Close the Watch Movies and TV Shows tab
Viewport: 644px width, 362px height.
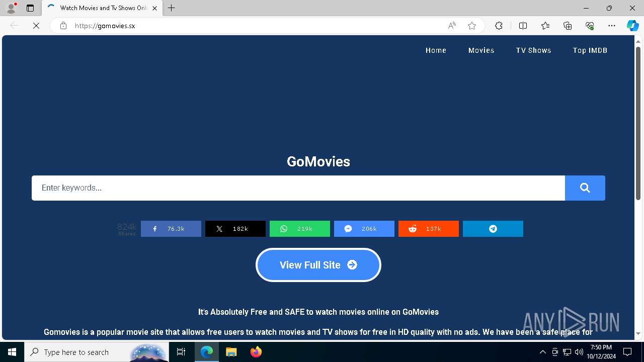coord(155,8)
